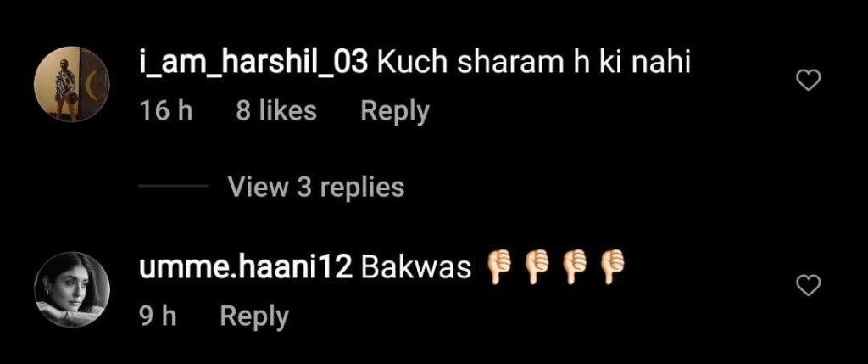Click the first thumbs-down emoji after Bakwas
The height and width of the screenshot is (364, 868).
[498, 267]
